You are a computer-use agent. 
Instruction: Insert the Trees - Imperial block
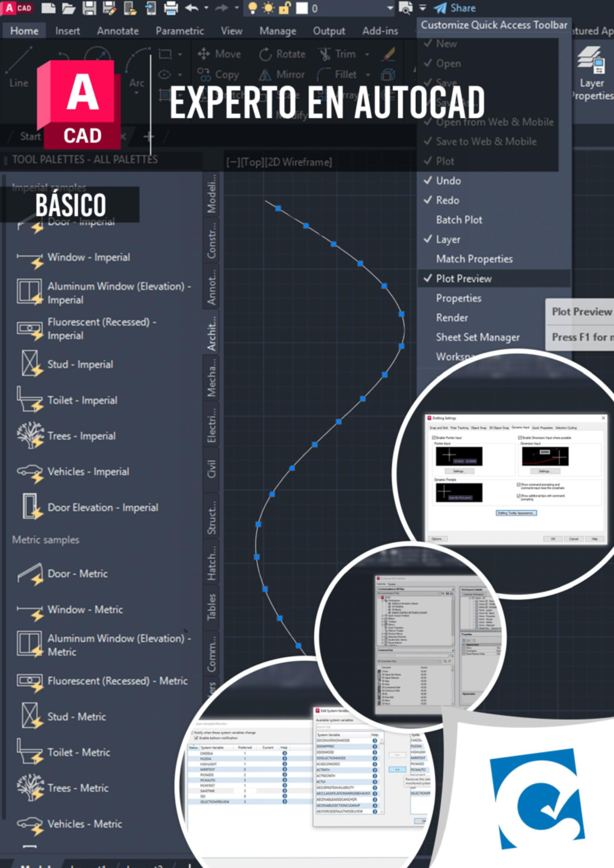66,436
